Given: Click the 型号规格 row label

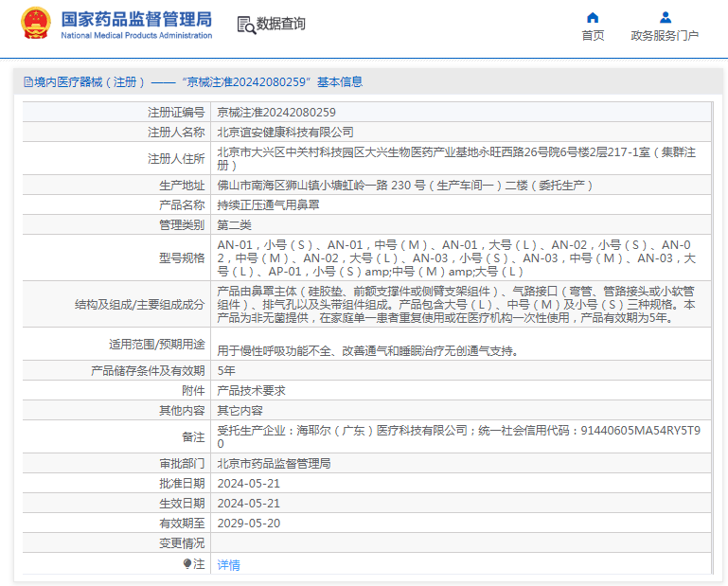Looking at the screenshot, I should click(182, 257).
